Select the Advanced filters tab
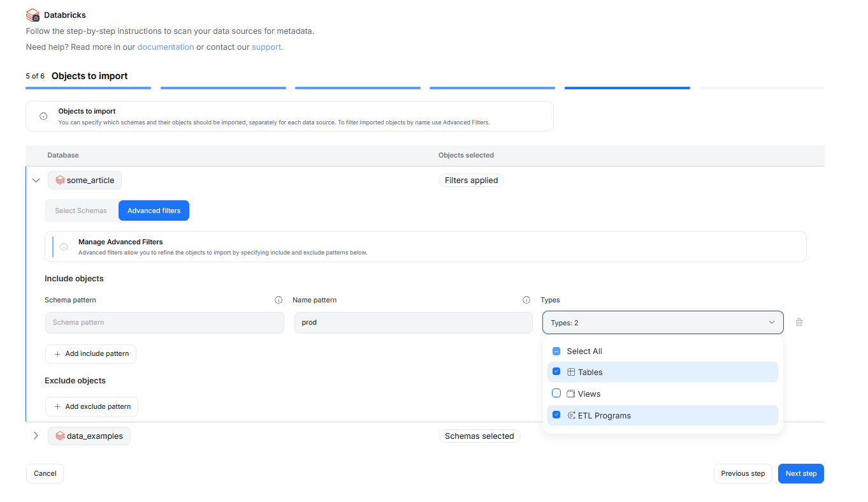 154,210
